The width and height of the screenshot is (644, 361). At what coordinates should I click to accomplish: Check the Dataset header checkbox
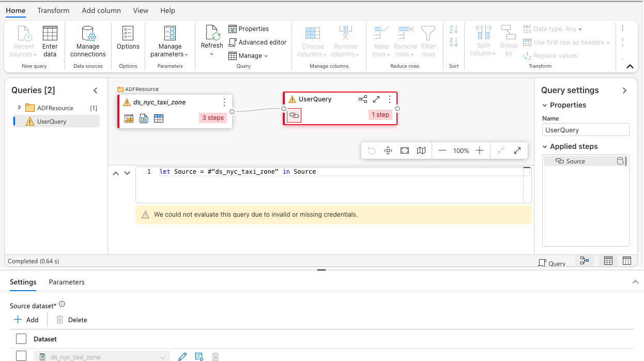coord(21,339)
